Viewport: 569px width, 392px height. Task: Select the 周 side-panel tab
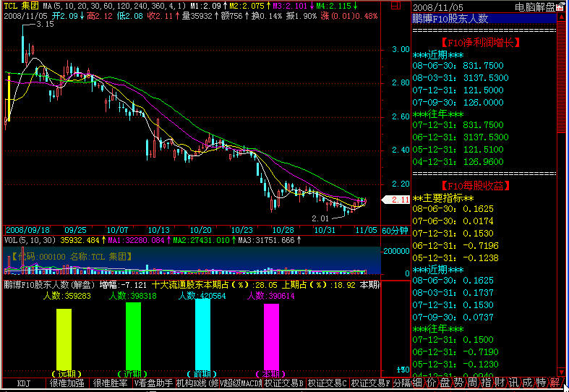point(472,382)
